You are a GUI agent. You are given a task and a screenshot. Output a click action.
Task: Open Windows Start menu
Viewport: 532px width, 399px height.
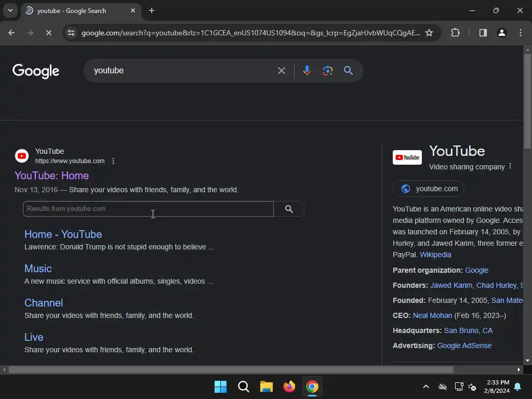point(220,387)
